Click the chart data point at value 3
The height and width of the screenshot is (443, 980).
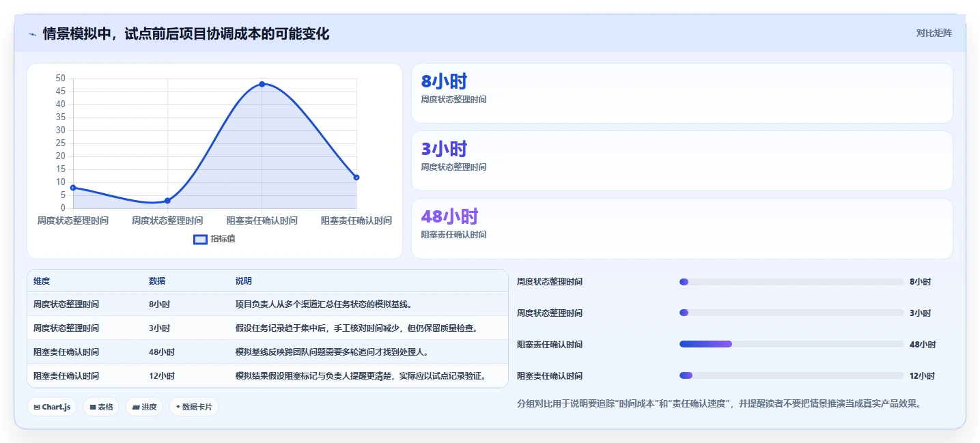167,201
